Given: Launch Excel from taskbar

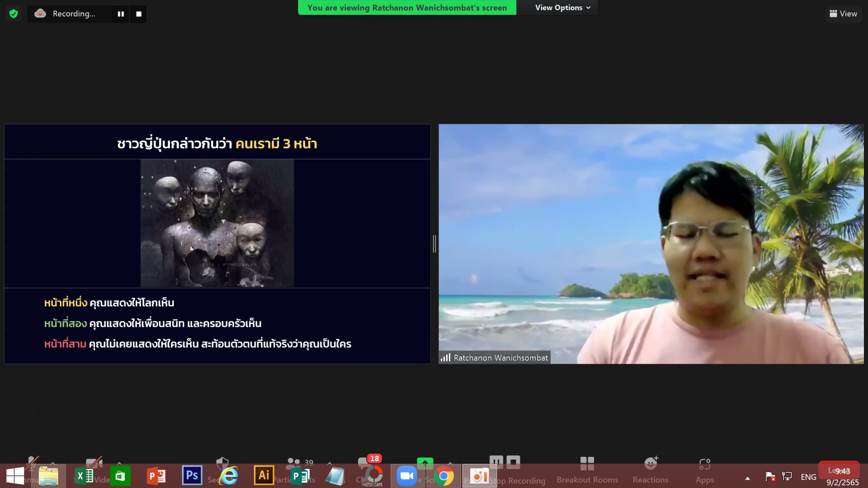Looking at the screenshot, I should click(x=85, y=476).
